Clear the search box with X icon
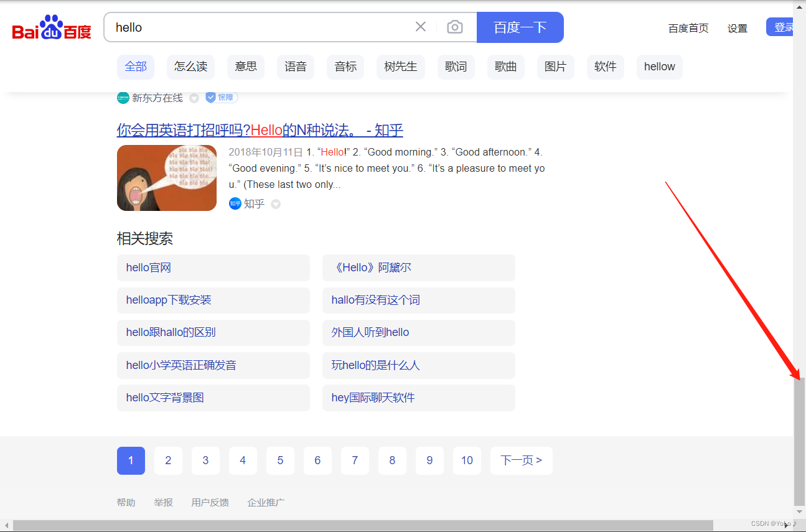This screenshot has width=806, height=532. pos(421,27)
